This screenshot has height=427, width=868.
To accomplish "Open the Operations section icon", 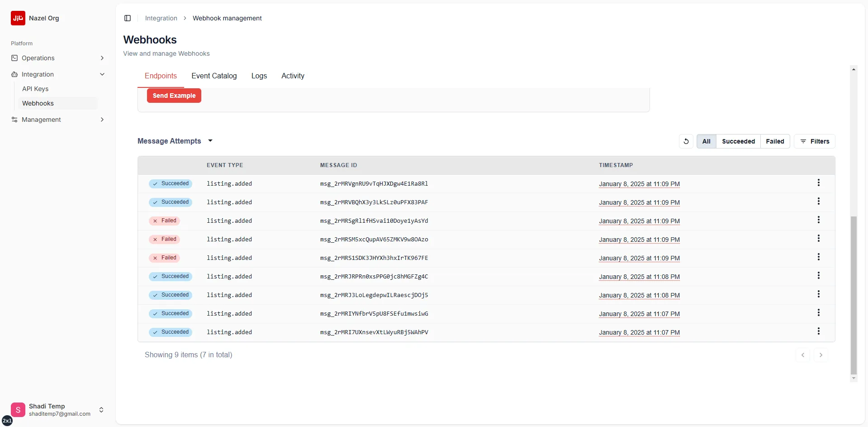I will coord(14,58).
